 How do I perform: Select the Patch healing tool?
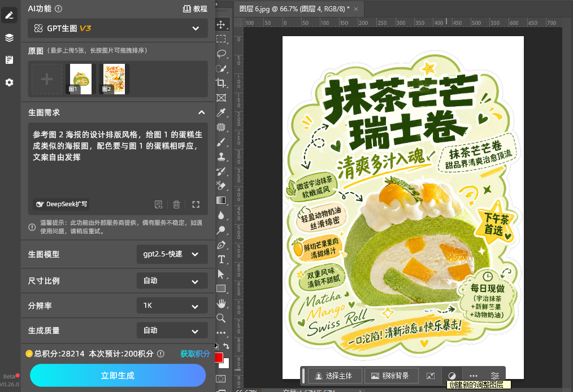pos(221,127)
